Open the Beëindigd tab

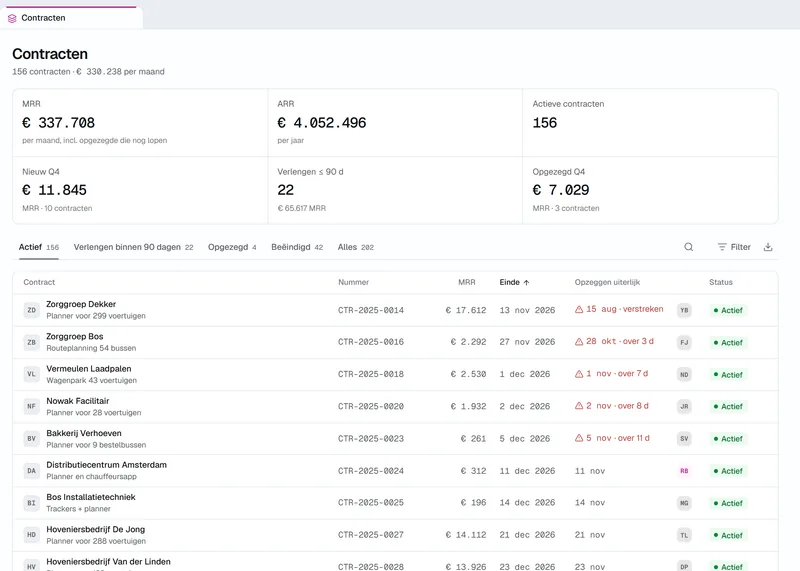click(x=297, y=247)
